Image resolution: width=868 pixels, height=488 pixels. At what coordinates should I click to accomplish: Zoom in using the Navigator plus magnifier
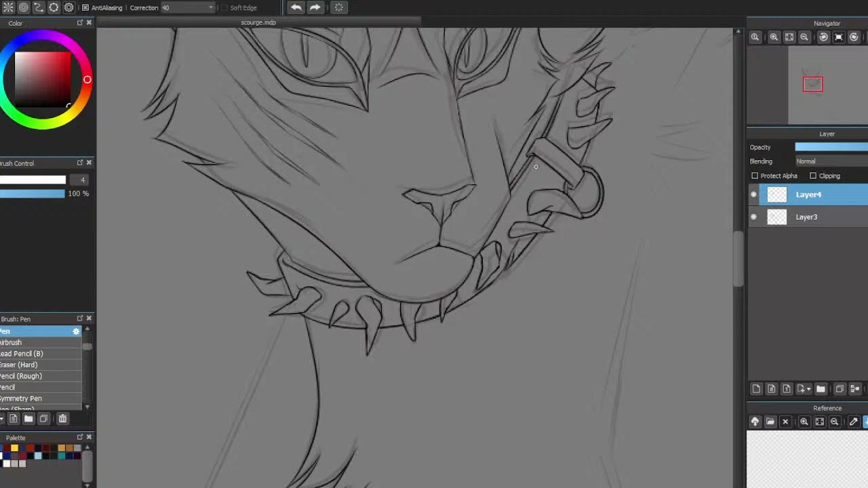click(774, 37)
